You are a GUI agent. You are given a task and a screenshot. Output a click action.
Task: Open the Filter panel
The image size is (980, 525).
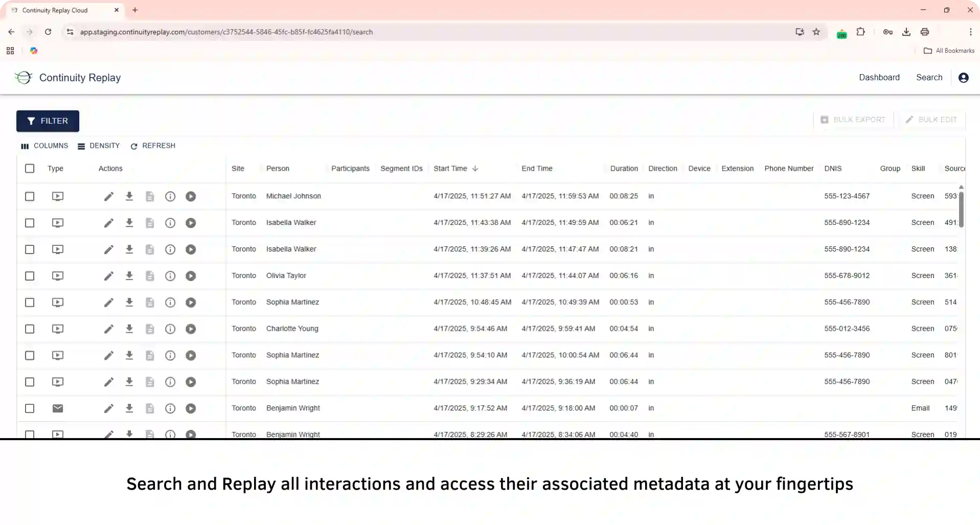(x=48, y=121)
